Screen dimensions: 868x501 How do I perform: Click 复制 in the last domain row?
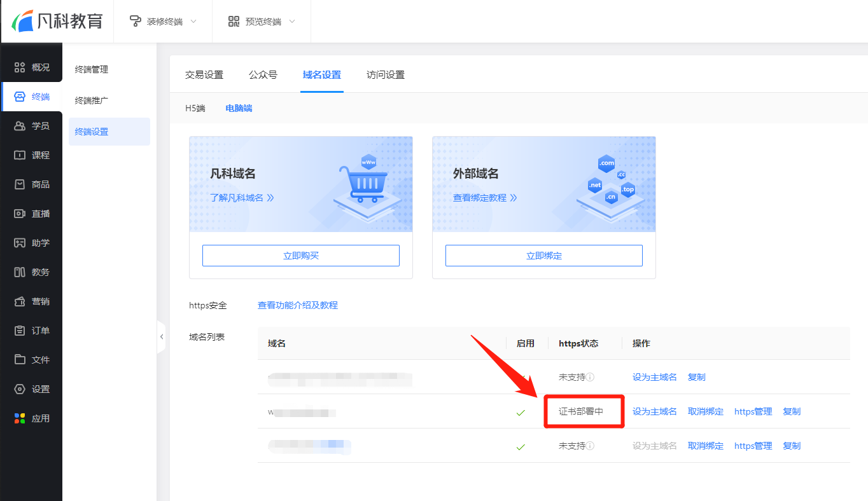click(x=792, y=446)
